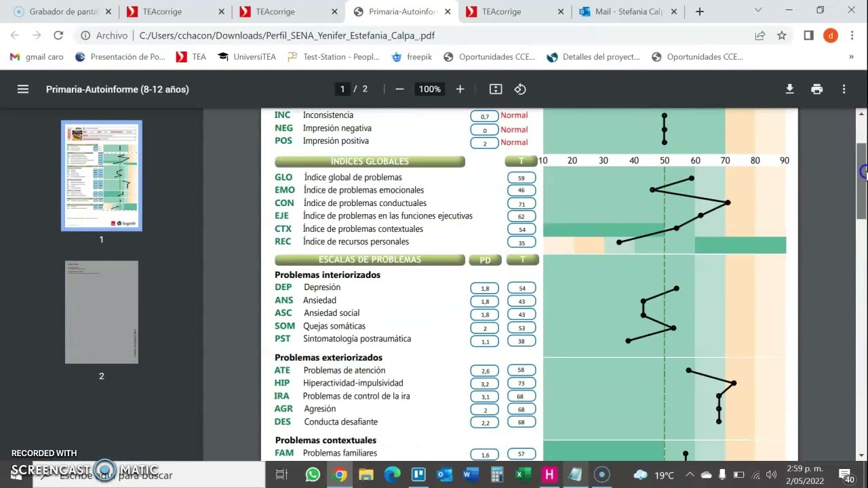
Task: Open Word from the taskbar
Action: (470, 474)
